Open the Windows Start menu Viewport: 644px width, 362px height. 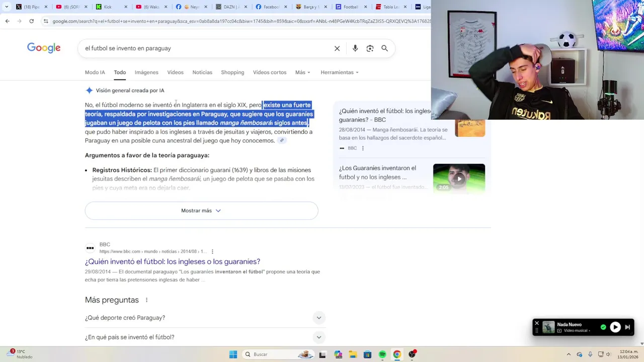(x=233, y=354)
